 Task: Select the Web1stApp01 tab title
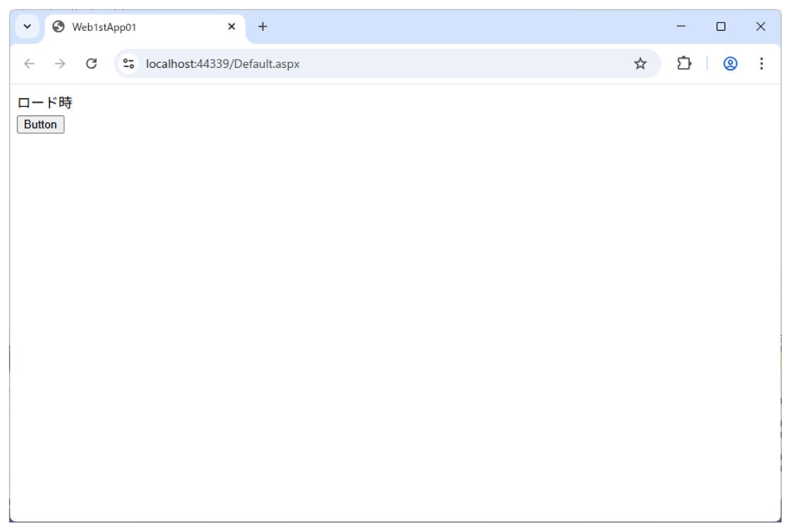point(105,27)
